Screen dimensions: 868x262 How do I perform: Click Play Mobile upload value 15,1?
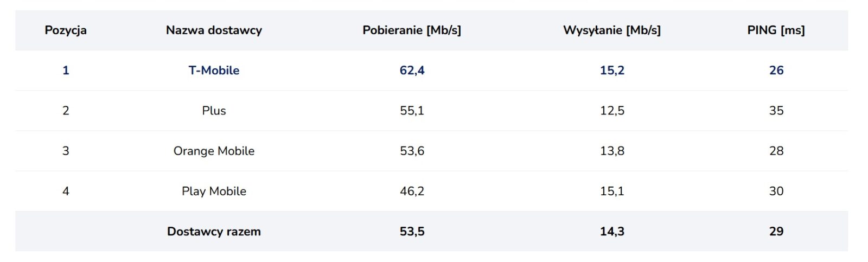612,191
